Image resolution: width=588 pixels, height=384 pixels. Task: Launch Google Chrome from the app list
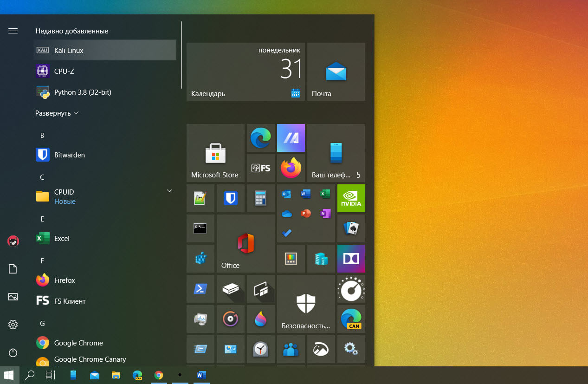(105, 343)
